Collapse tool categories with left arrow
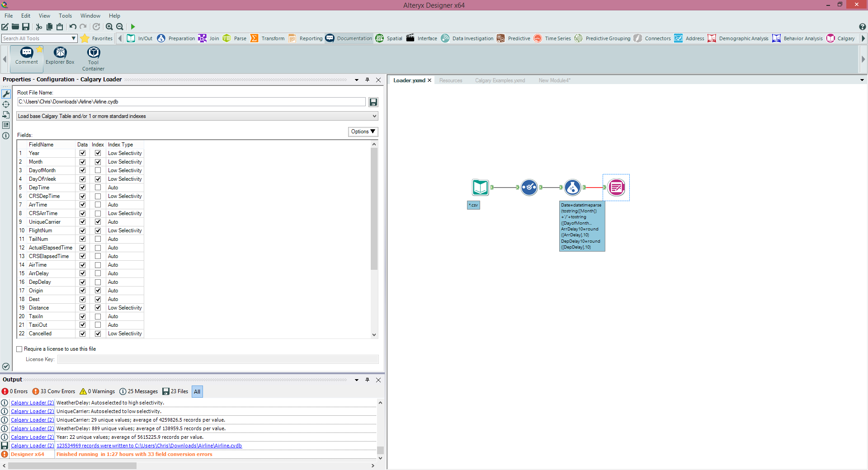The image size is (868, 470). pos(120,38)
